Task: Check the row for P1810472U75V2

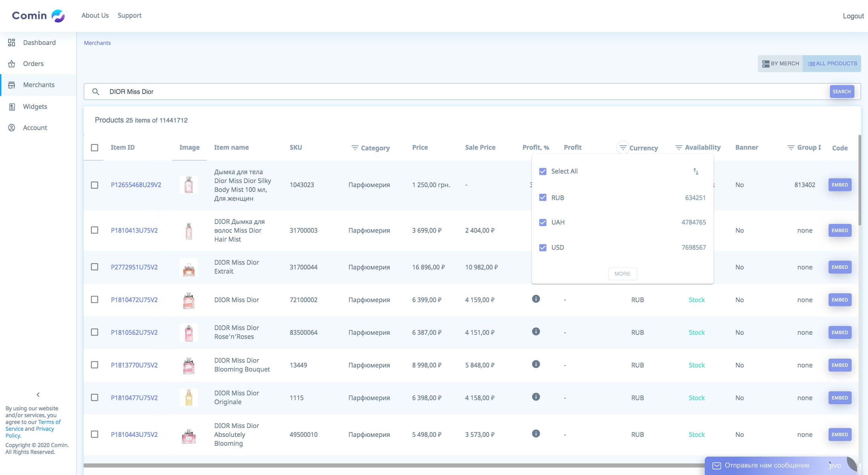Action: point(95,300)
